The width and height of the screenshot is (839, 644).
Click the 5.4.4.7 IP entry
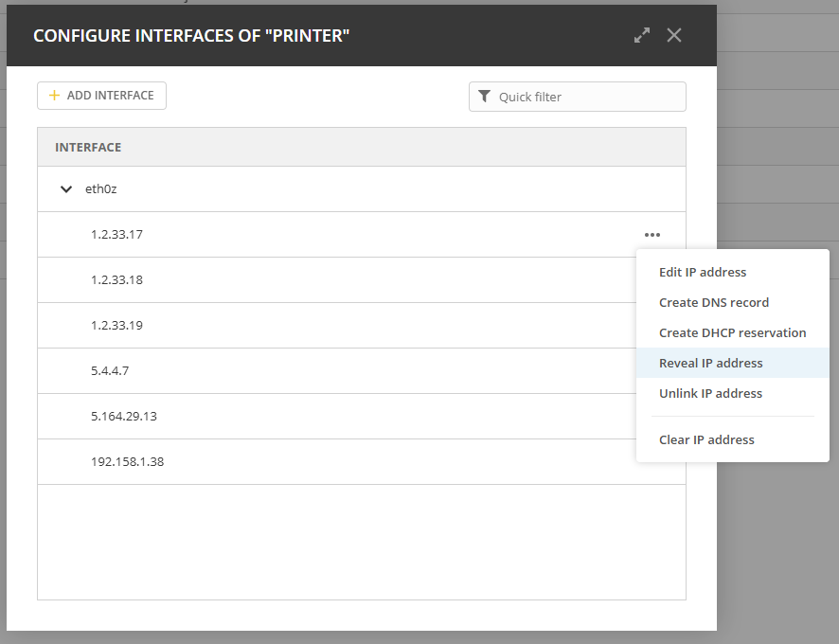coord(110,371)
